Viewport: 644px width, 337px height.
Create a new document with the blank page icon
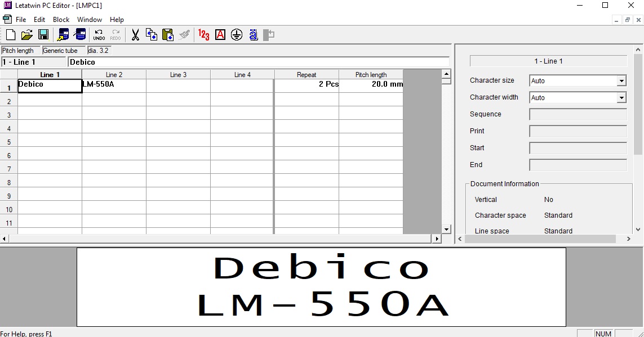pyautogui.click(x=10, y=35)
